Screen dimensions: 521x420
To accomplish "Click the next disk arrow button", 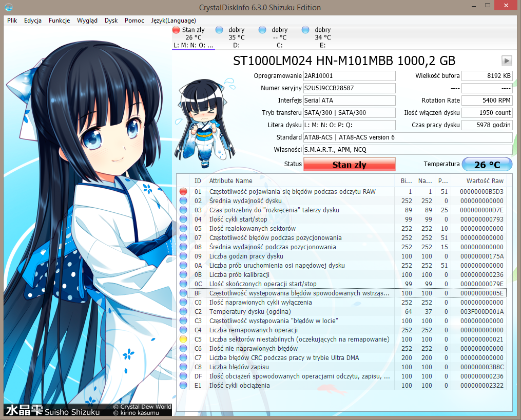I will point(507,61).
